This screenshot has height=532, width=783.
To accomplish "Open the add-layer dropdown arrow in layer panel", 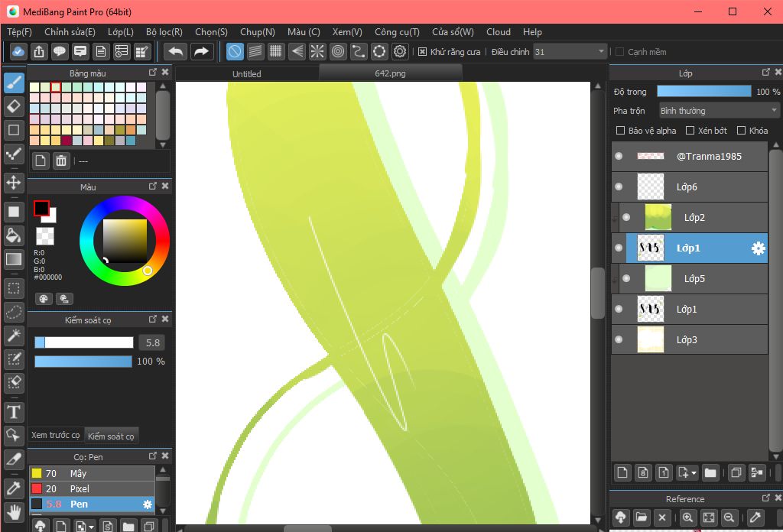I will [694, 472].
